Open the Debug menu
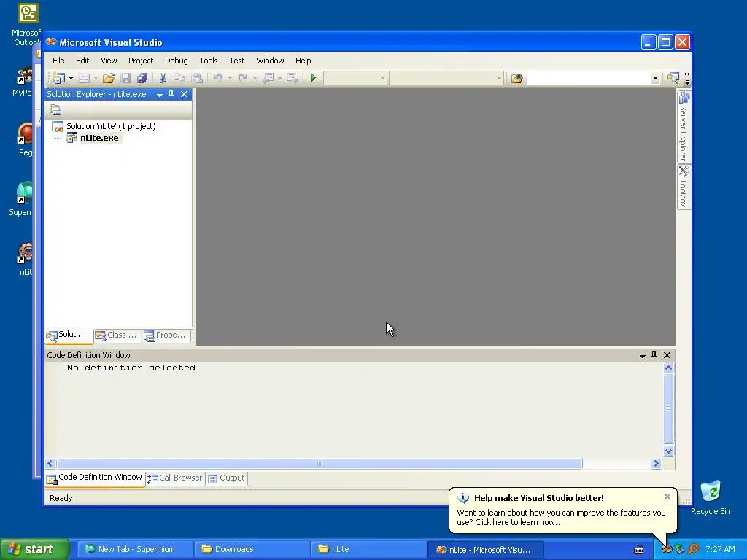 177,61
